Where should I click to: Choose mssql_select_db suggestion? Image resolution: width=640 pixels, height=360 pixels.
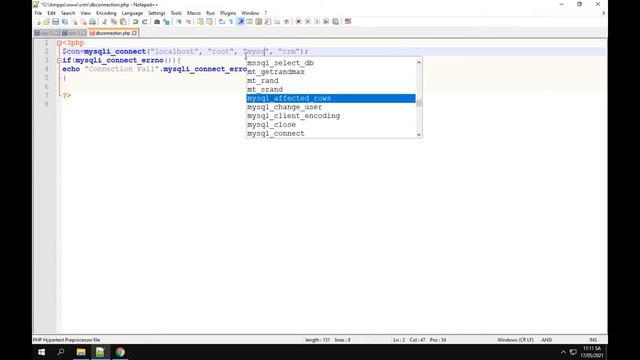(x=331, y=63)
